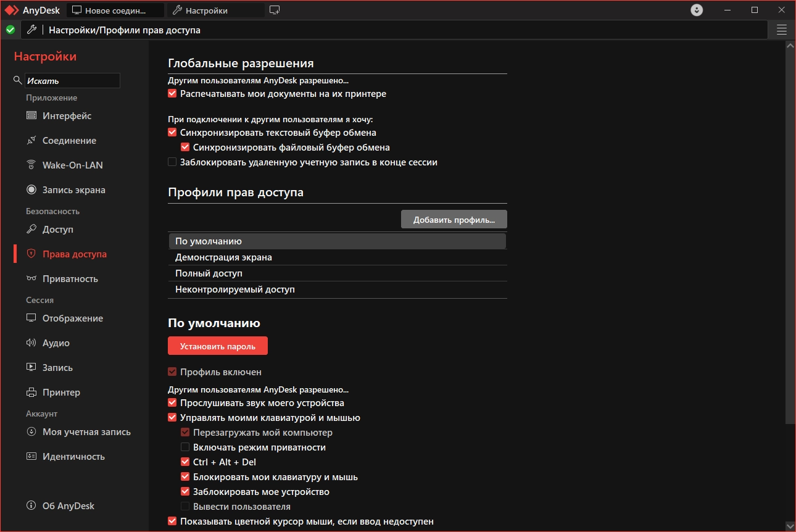Open the new session monitor icon tab

click(x=275, y=10)
